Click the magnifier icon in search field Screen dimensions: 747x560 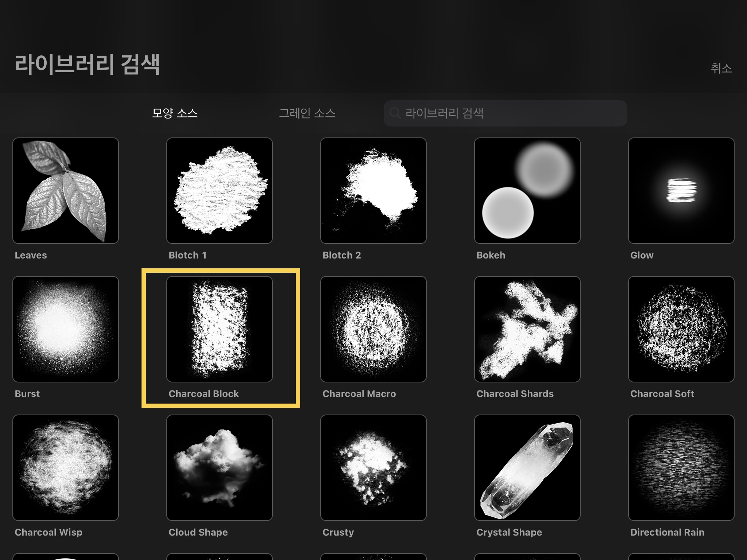(x=395, y=113)
